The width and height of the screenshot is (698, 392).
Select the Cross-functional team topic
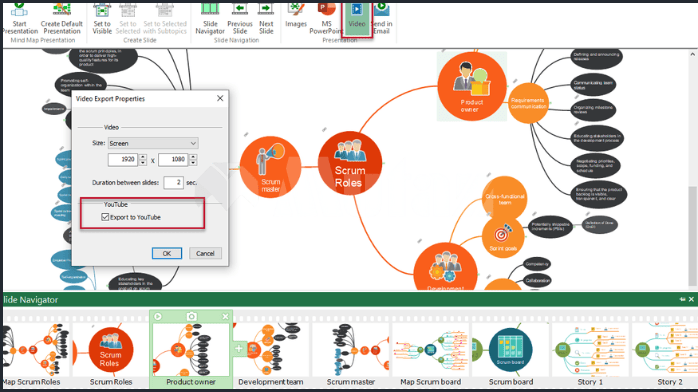[504, 198]
